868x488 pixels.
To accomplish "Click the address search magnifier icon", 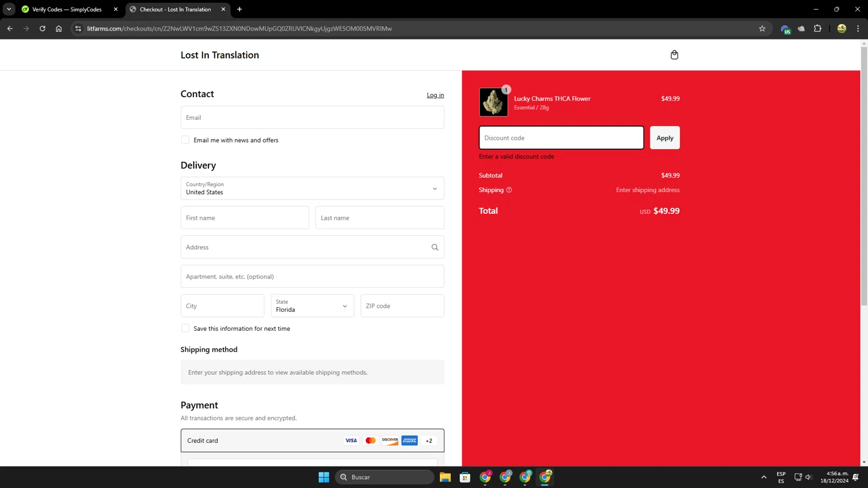I will pyautogui.click(x=435, y=247).
